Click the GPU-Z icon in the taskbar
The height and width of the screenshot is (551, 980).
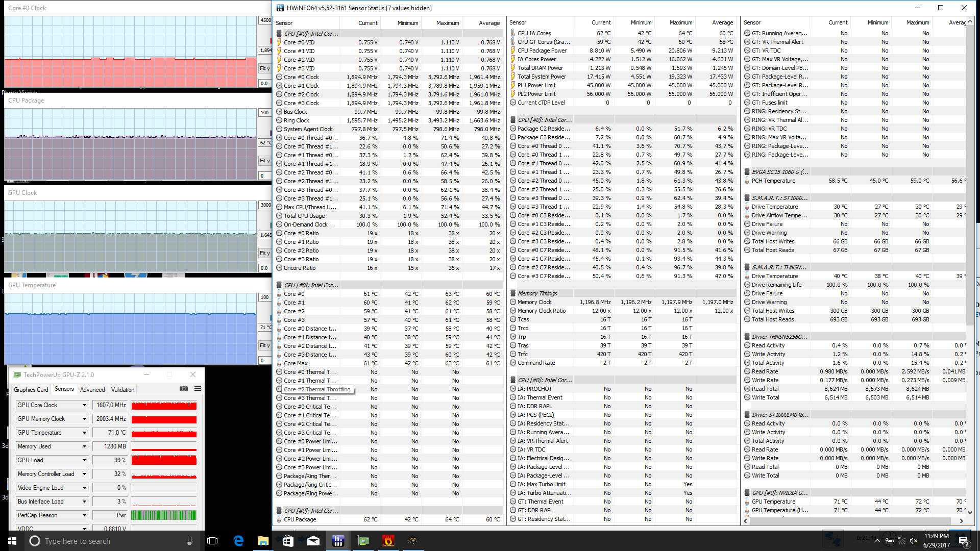pos(363,541)
